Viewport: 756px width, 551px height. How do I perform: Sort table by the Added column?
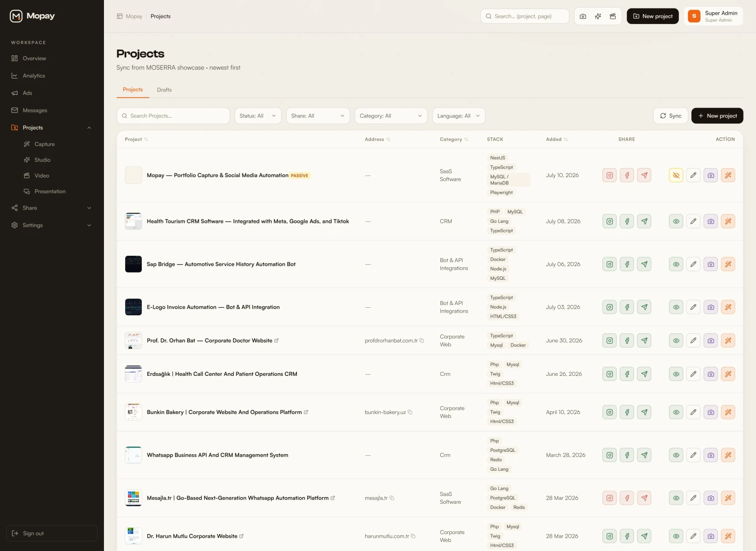[x=557, y=139]
